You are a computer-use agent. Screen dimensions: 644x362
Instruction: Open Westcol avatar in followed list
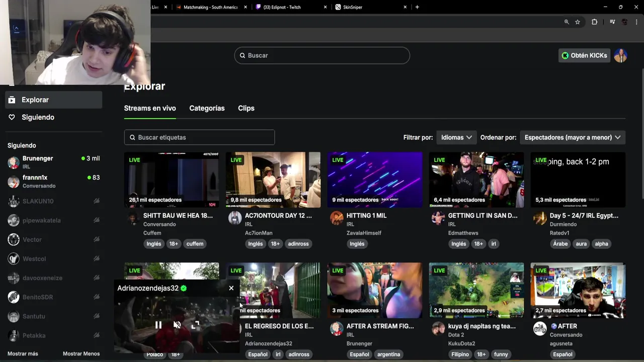pyautogui.click(x=14, y=258)
